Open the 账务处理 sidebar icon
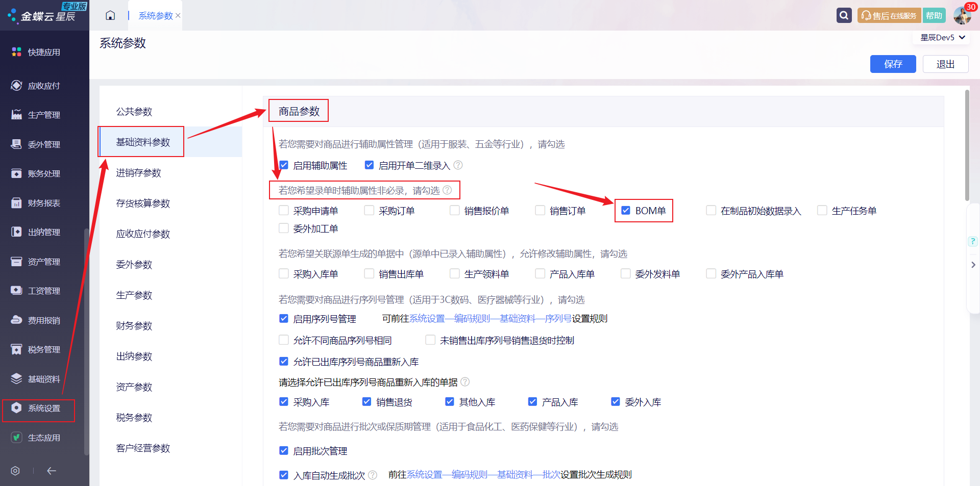The height and width of the screenshot is (486, 980). tap(16, 173)
